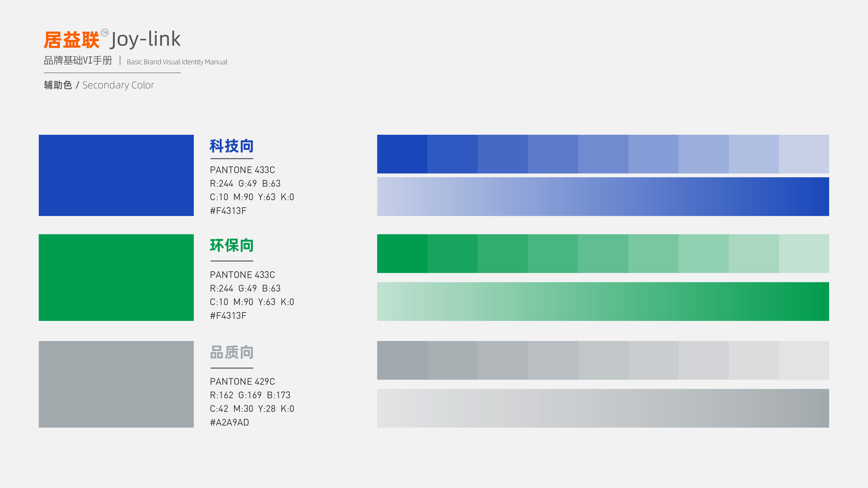Pick the darkest green tint step
Screen dimensions: 868x488
[x=402, y=253]
